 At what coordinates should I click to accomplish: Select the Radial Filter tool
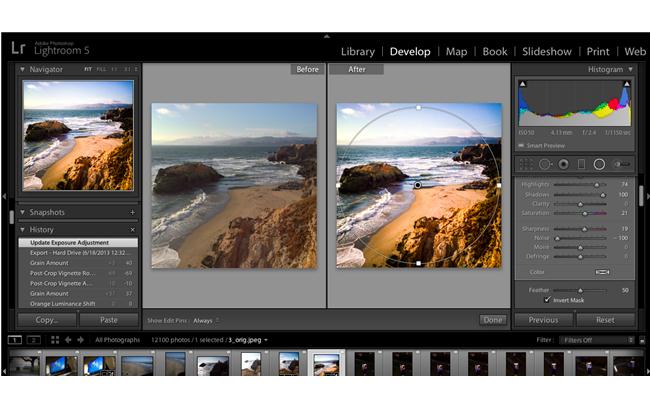[599, 165]
